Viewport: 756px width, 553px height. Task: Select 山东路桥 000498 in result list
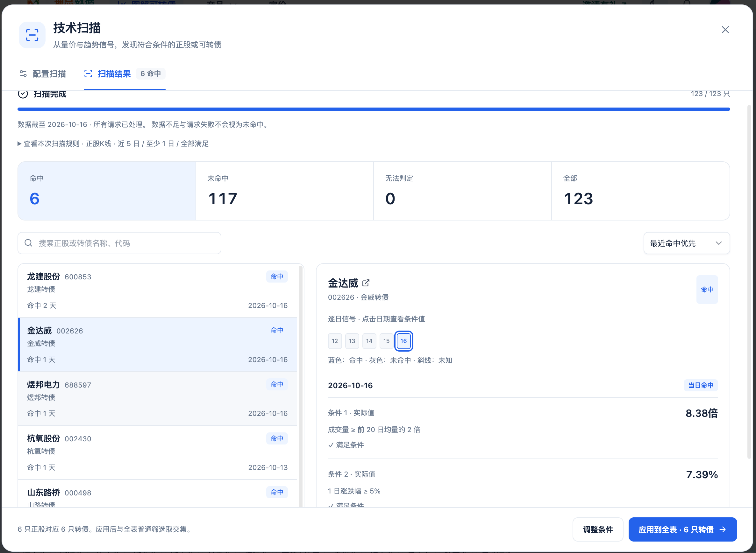[x=157, y=493]
